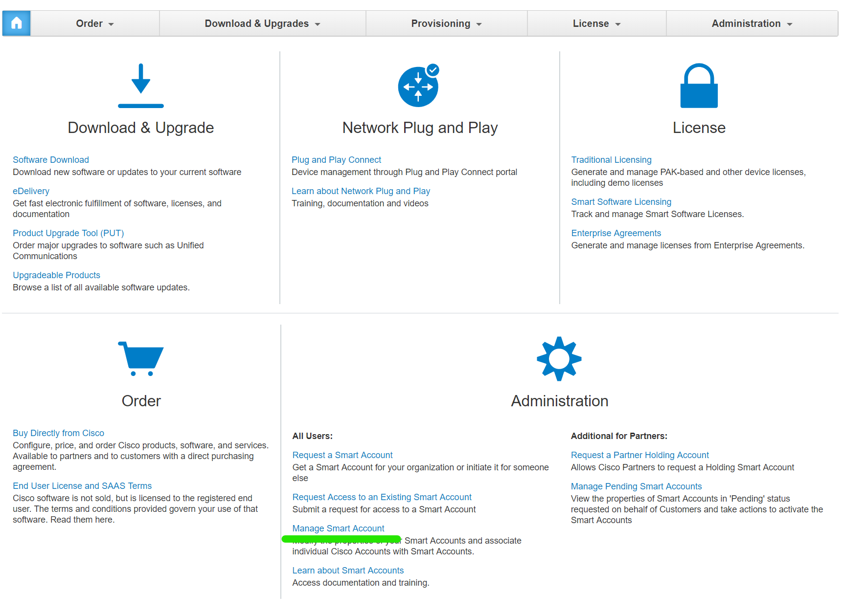Screen dimensions: 843x616
Task: Browse the Upgradeable Products link
Action: pyautogui.click(x=56, y=275)
